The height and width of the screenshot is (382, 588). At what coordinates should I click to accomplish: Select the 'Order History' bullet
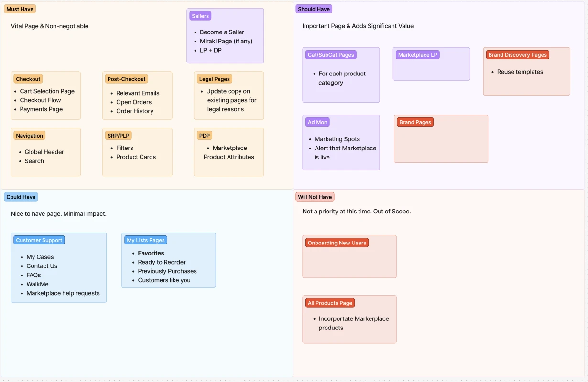(135, 111)
